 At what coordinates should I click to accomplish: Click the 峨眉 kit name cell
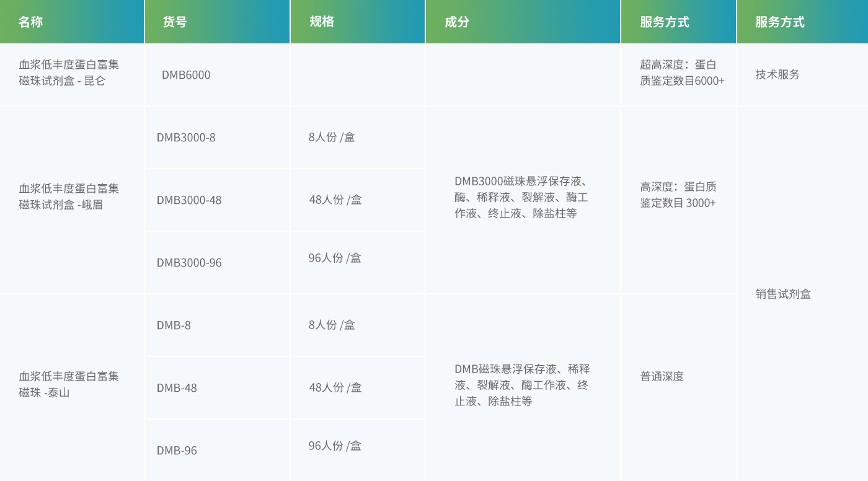69,196
